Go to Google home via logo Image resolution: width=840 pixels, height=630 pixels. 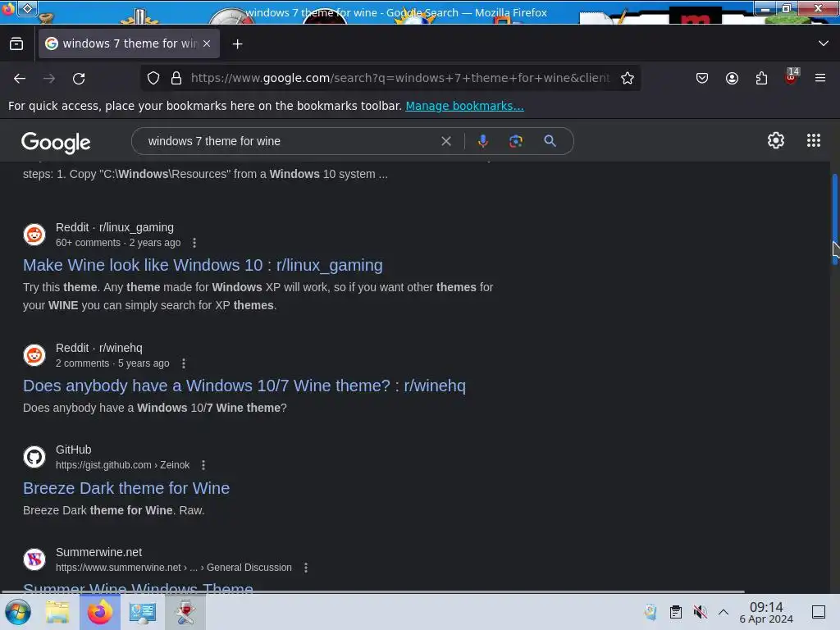tap(56, 142)
